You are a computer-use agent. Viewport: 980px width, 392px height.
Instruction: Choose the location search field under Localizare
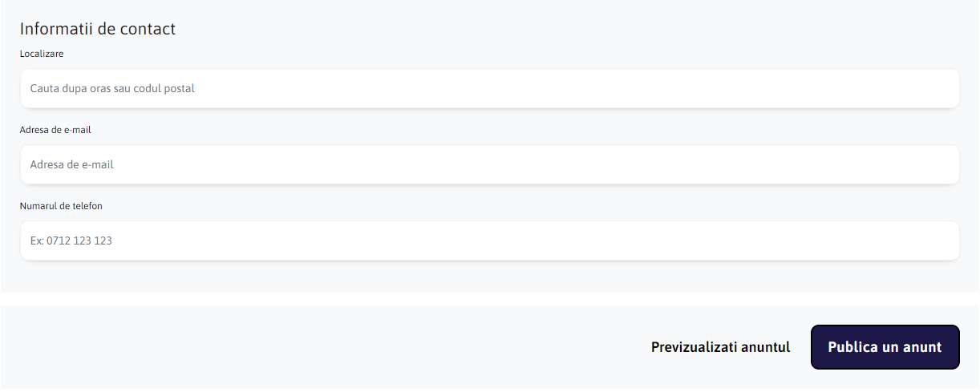489,88
